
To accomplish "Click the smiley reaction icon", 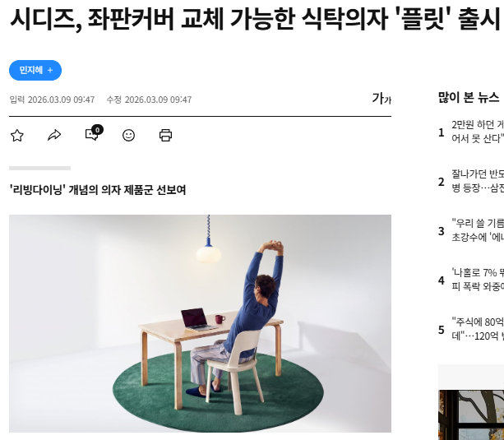I will pyautogui.click(x=128, y=135).
